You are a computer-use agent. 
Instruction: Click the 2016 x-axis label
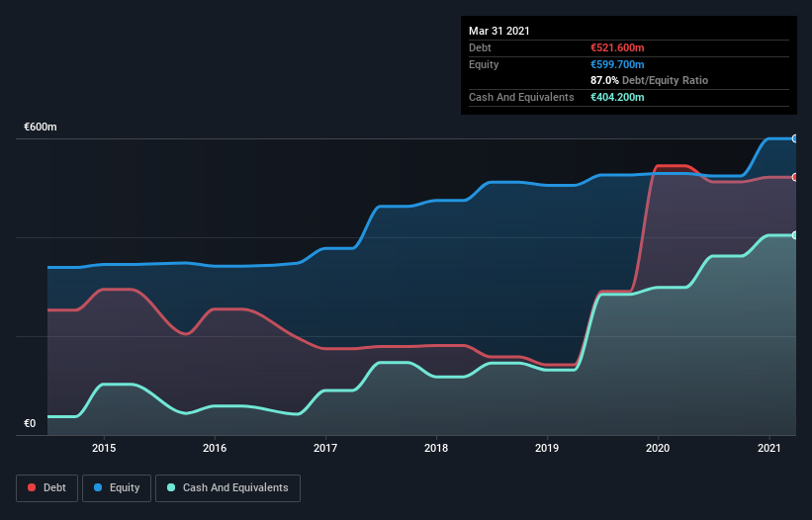point(215,448)
